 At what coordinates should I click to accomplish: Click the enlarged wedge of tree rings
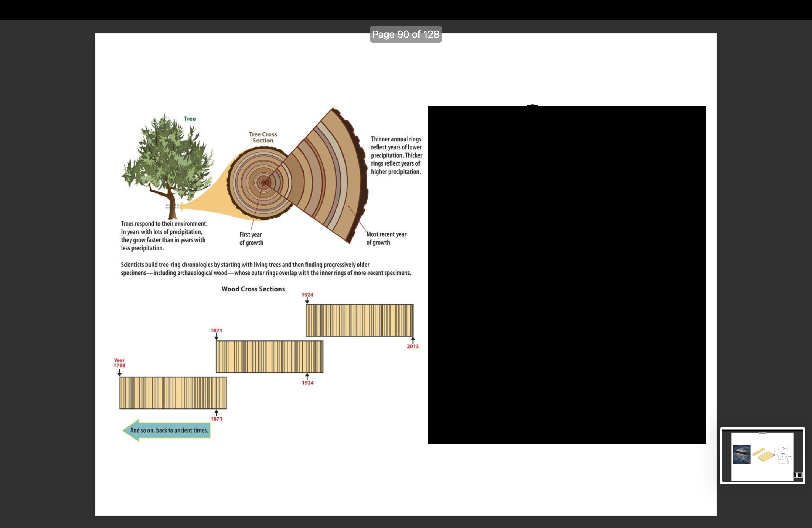click(x=328, y=177)
